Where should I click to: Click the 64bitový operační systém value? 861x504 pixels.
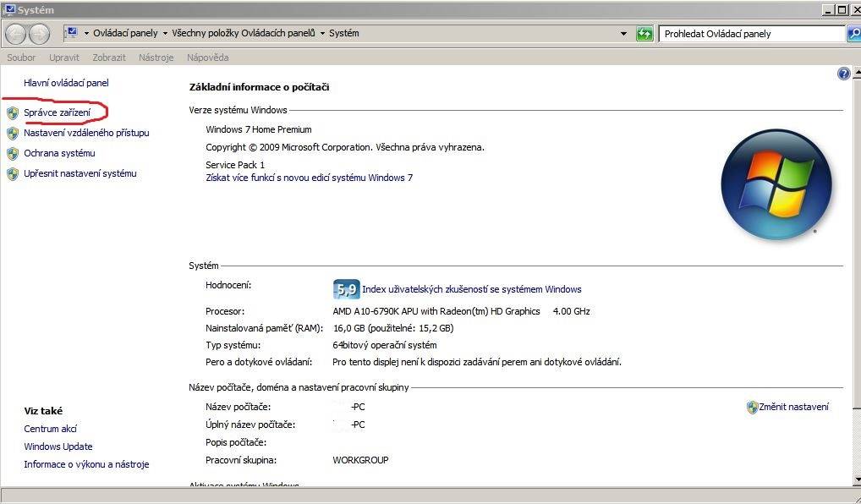coord(385,345)
